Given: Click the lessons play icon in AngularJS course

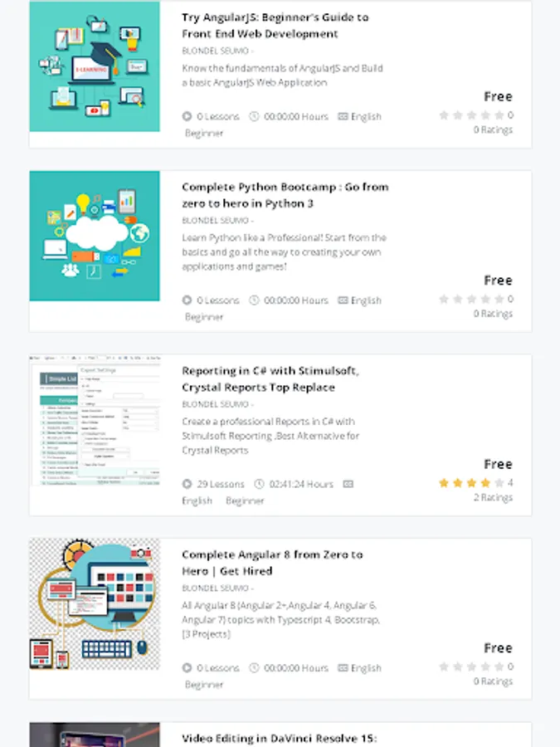Looking at the screenshot, I should [x=187, y=116].
